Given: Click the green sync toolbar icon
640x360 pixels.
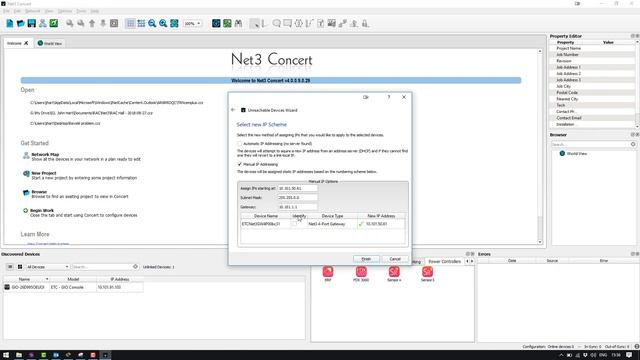Looking at the screenshot, I should coord(53,23).
